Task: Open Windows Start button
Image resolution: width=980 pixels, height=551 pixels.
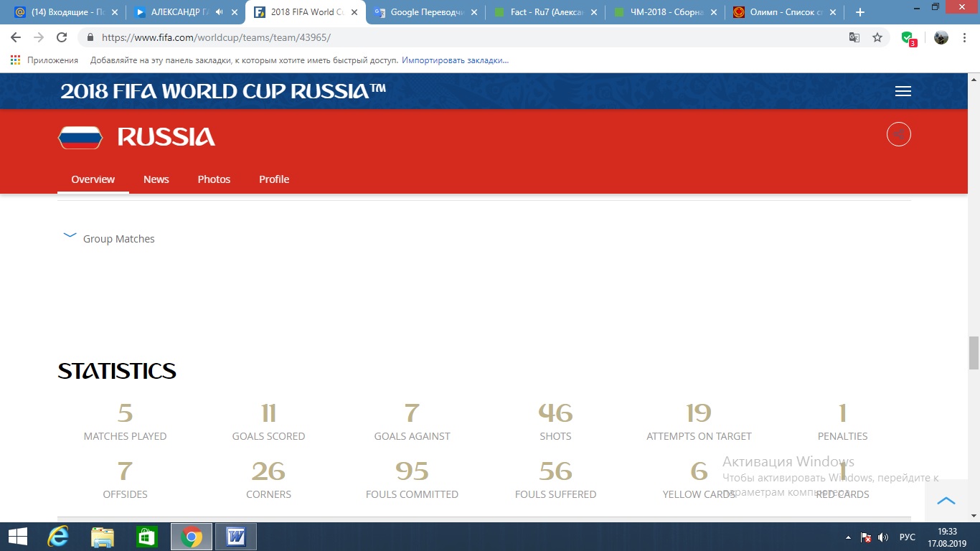Action: coord(17,537)
